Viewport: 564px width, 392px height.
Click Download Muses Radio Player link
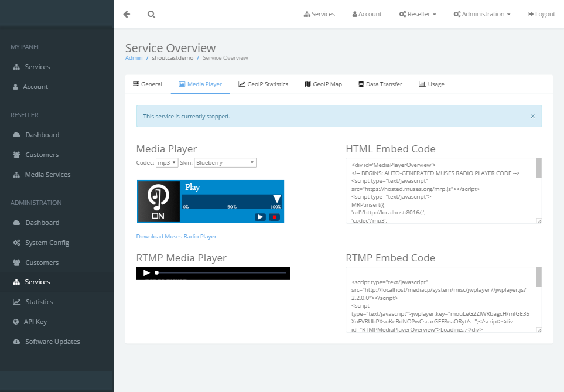176,237
